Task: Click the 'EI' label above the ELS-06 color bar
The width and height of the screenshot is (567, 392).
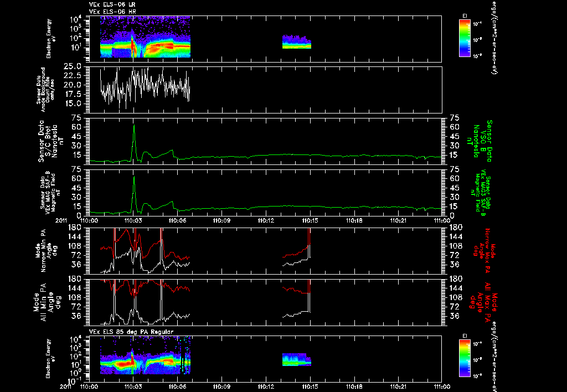Action: pos(465,16)
